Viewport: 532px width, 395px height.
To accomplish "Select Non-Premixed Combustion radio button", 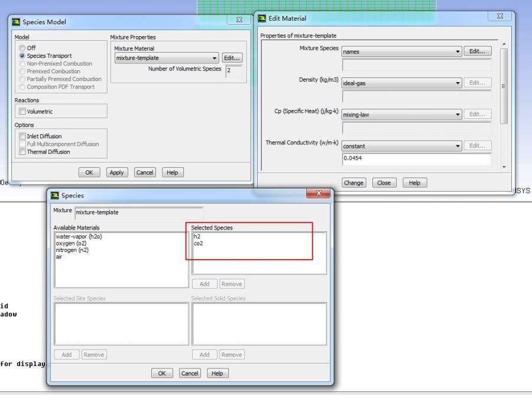I will [22, 63].
